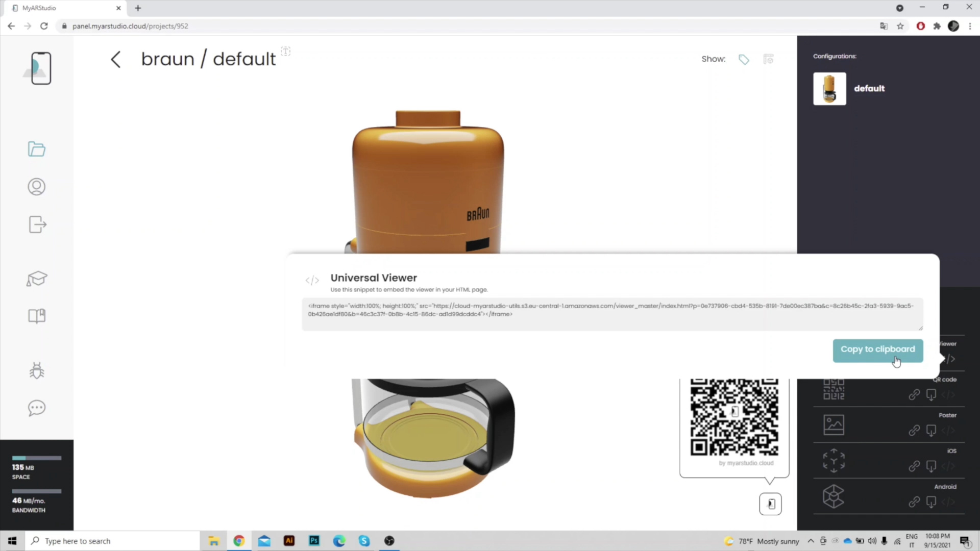Open Photoshop from the taskbar
The height and width of the screenshot is (551, 980).
click(314, 541)
